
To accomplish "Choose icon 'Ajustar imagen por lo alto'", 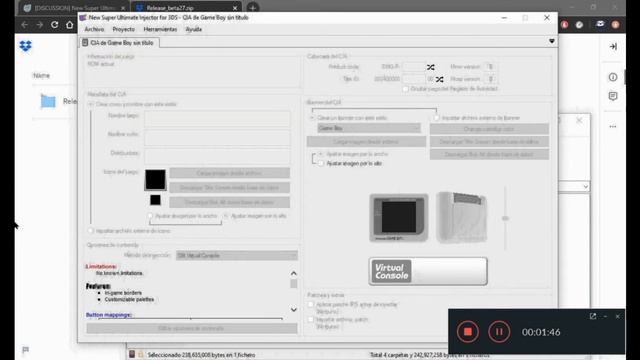I will pyautogui.click(x=226, y=216).
